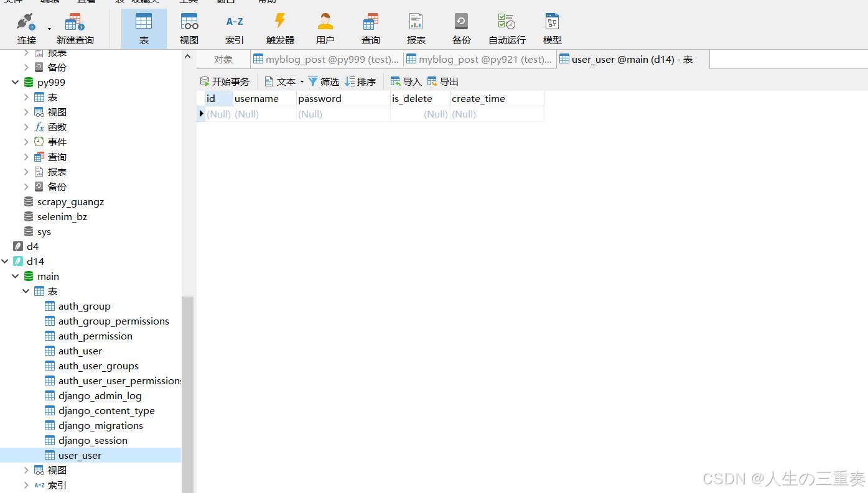868x493 pixels.
Task: Collapse the d14 connection node
Action: coord(5,261)
